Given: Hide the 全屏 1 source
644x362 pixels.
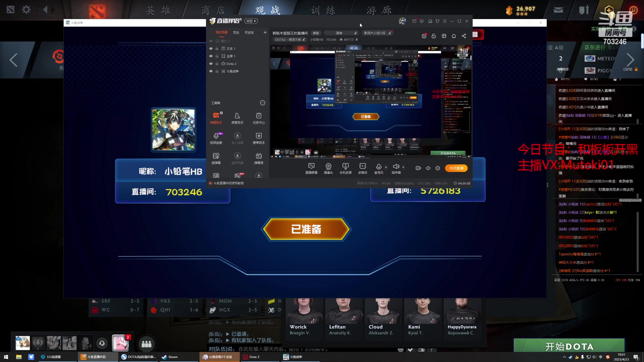Looking at the screenshot, I should (x=211, y=56).
